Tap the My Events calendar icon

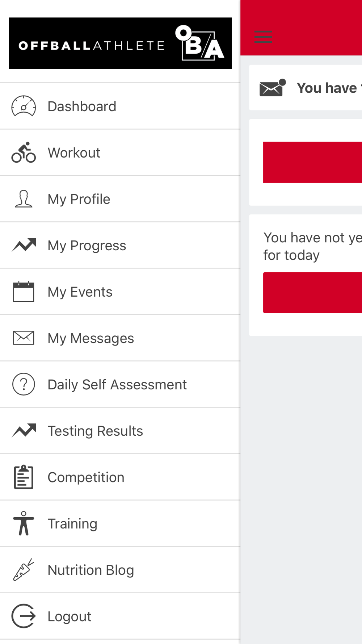[x=24, y=292]
